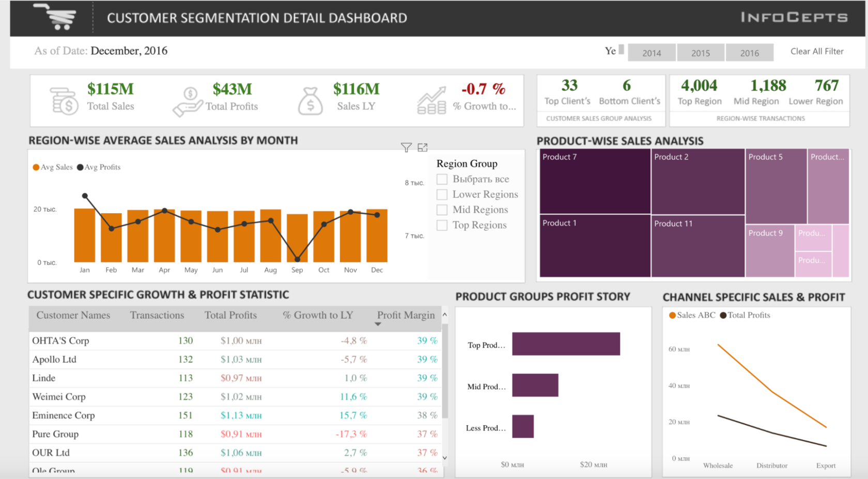
Task: Click the Total Profits hand-coin icon
Action: pos(188,101)
